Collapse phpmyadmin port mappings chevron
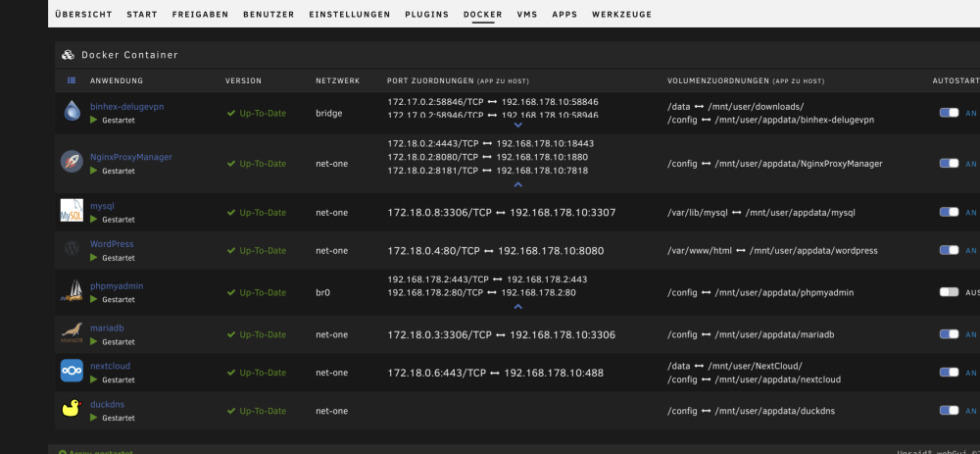 click(x=517, y=306)
